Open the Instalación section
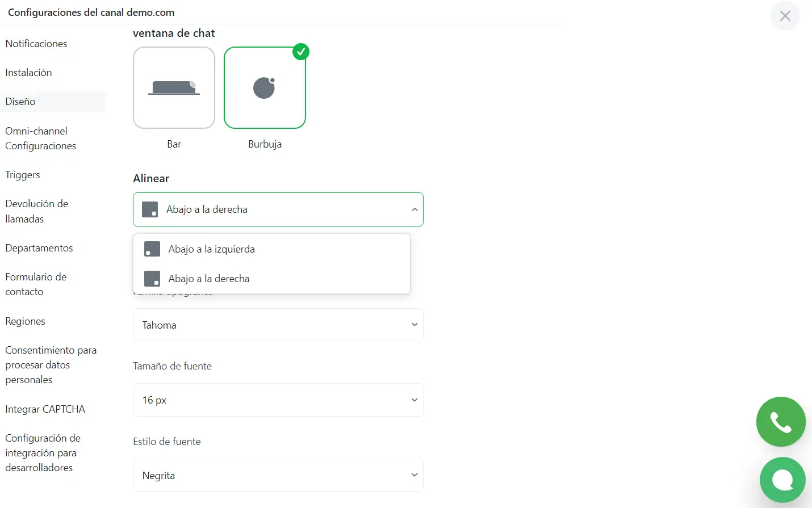Viewport: 812px width, 508px height. point(28,73)
